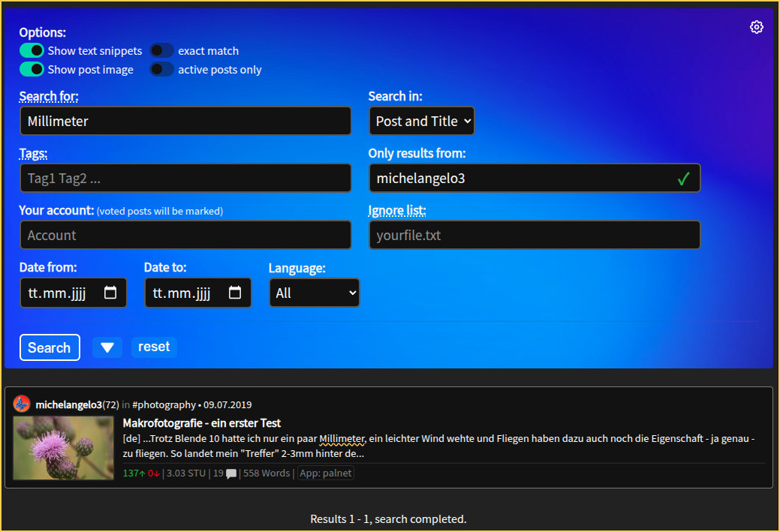Open the #photography tag link
Viewport: 780px width, 532px height.
pos(164,404)
